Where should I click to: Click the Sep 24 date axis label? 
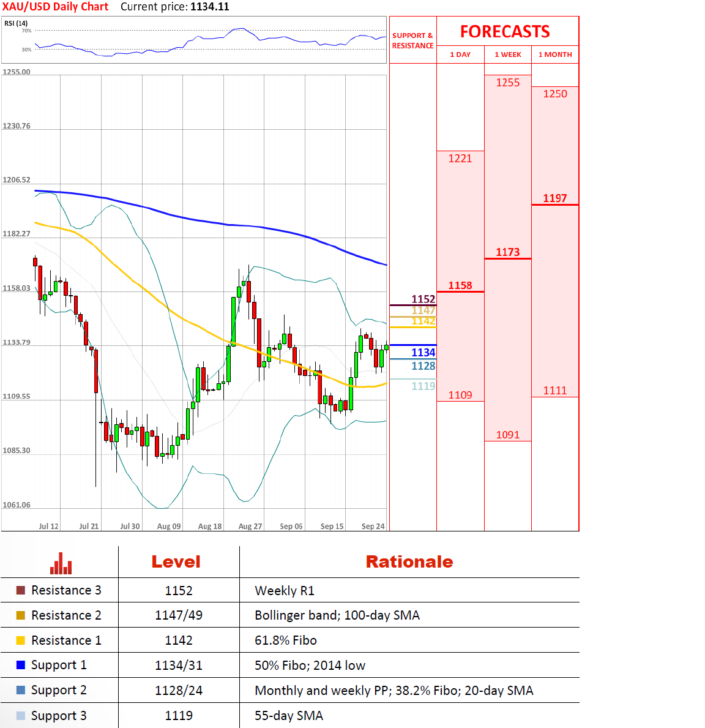[373, 526]
